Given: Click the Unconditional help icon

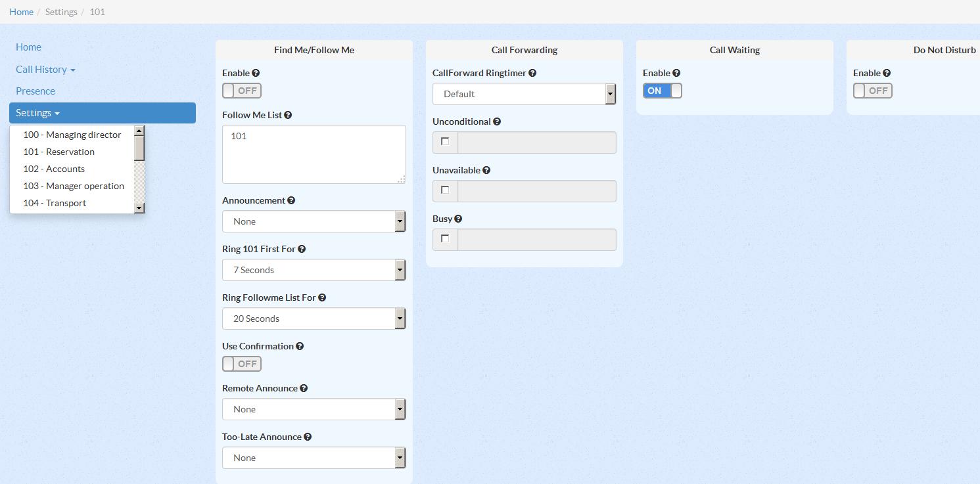Looking at the screenshot, I should coord(497,121).
